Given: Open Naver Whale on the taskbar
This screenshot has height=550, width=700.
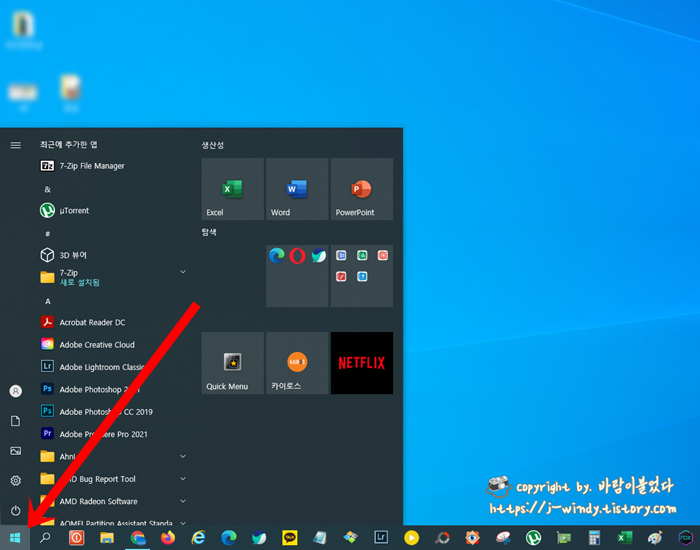Looking at the screenshot, I should pyautogui.click(x=259, y=538).
